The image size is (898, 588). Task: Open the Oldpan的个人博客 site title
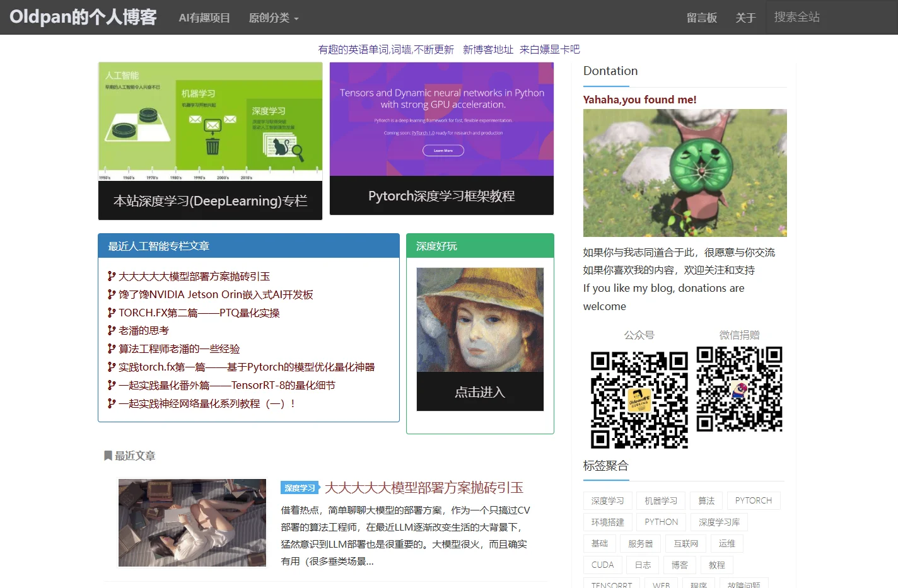(83, 17)
